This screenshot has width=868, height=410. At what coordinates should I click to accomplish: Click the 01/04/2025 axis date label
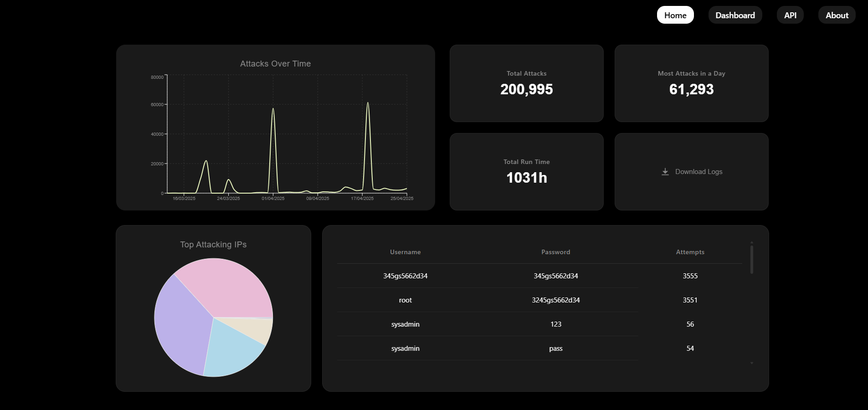[273, 198]
